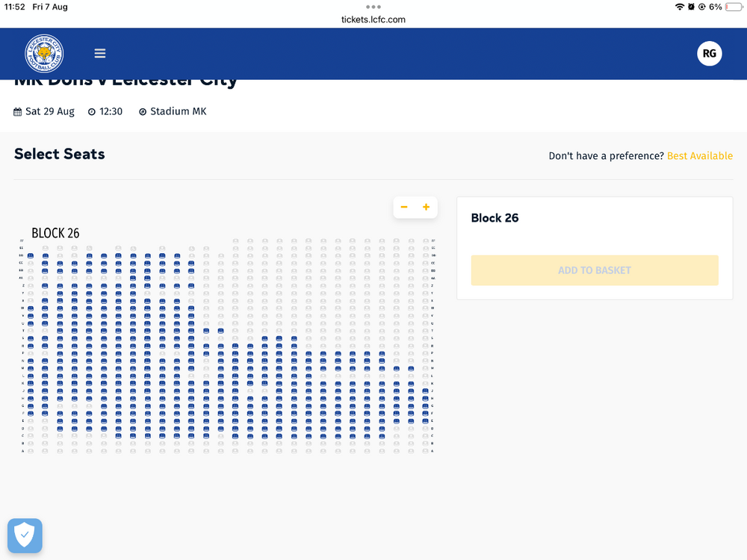Select rightmost available seat in row M

pos(411,368)
